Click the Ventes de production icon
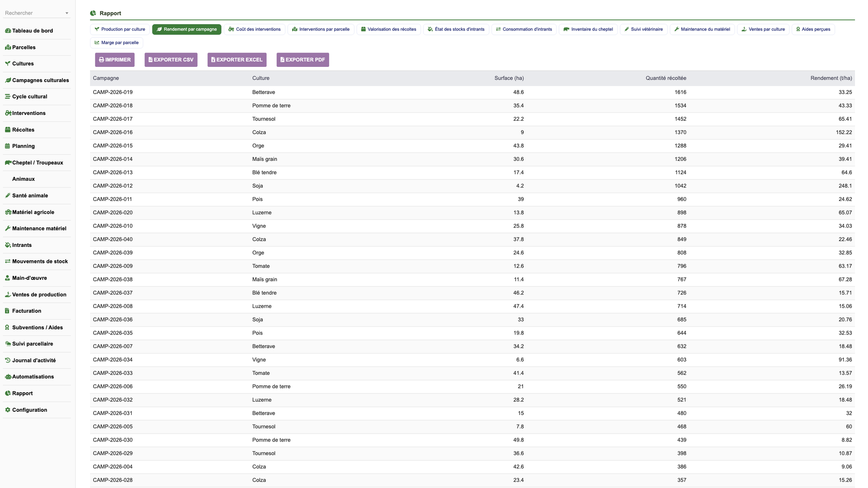This screenshot has width=868, height=488. click(x=8, y=295)
